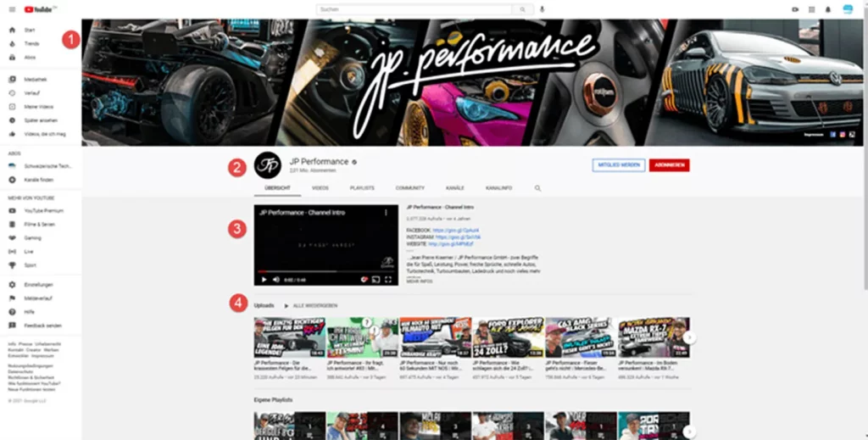Click the YouTube logo
This screenshot has height=440, width=868.
(x=40, y=9)
